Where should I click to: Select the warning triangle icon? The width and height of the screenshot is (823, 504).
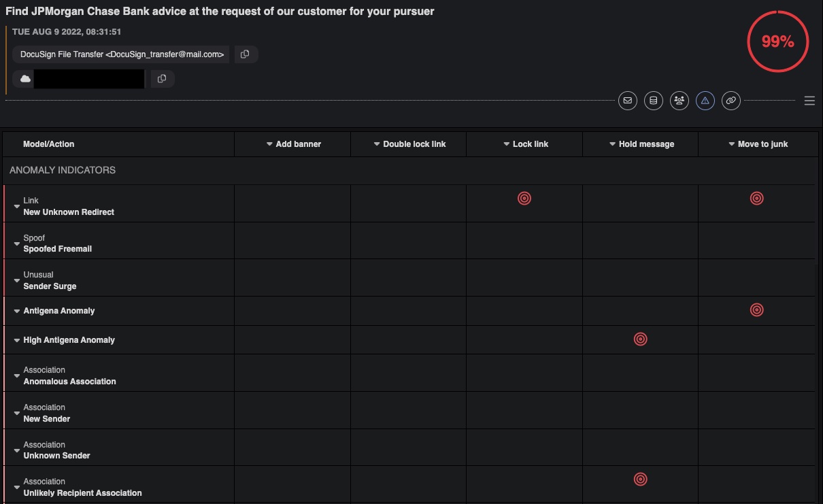(705, 101)
